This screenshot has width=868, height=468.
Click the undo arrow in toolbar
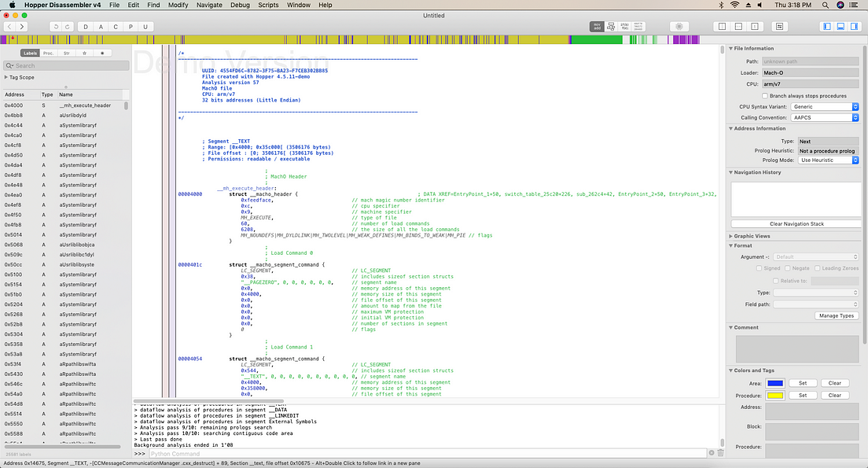click(55, 27)
